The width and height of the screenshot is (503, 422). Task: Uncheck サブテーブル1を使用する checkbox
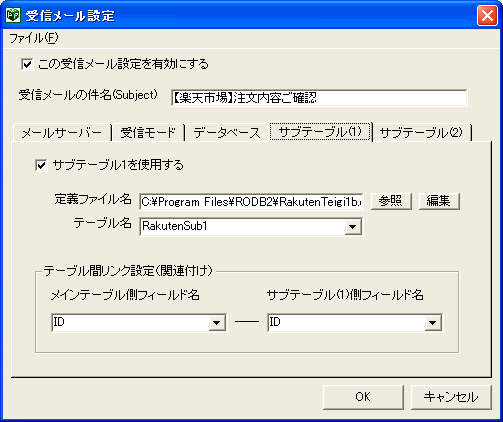click(x=41, y=165)
